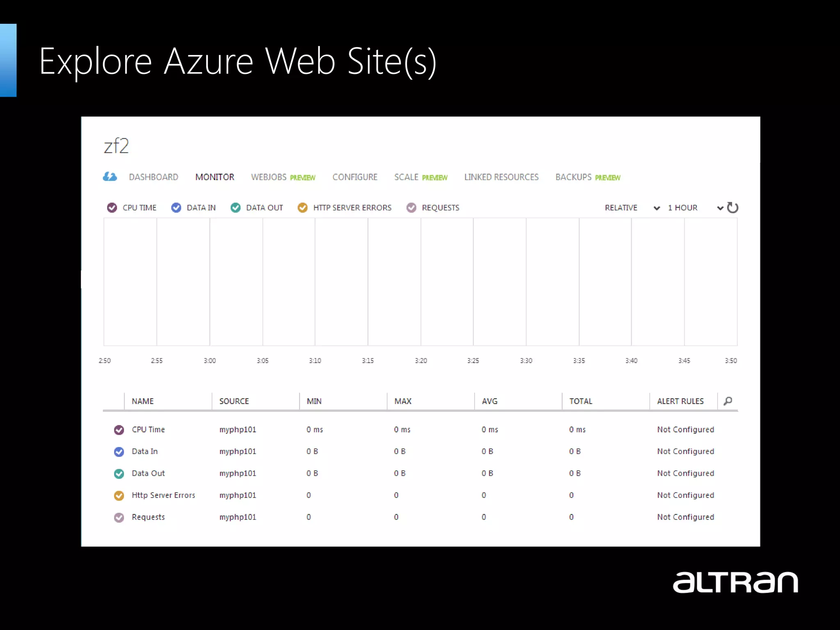Screen dimensions: 840x630
Task: Toggle HTTP SERVER ERRORS metric in legend
Action: [x=303, y=208]
